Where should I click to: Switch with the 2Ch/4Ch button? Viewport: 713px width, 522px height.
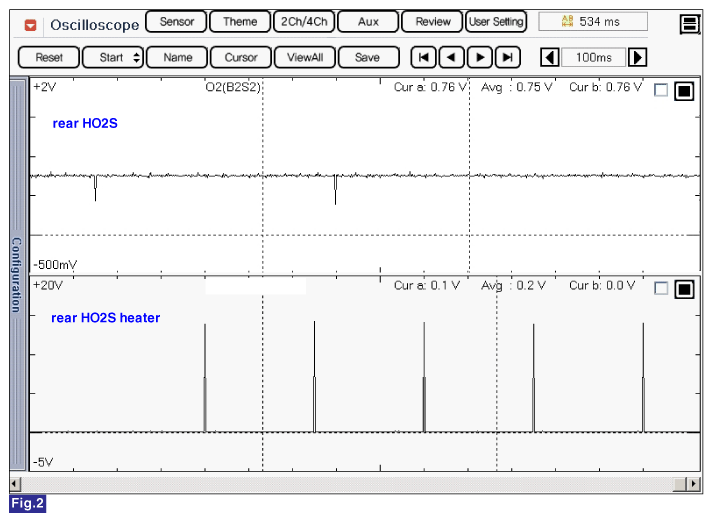[x=303, y=22]
